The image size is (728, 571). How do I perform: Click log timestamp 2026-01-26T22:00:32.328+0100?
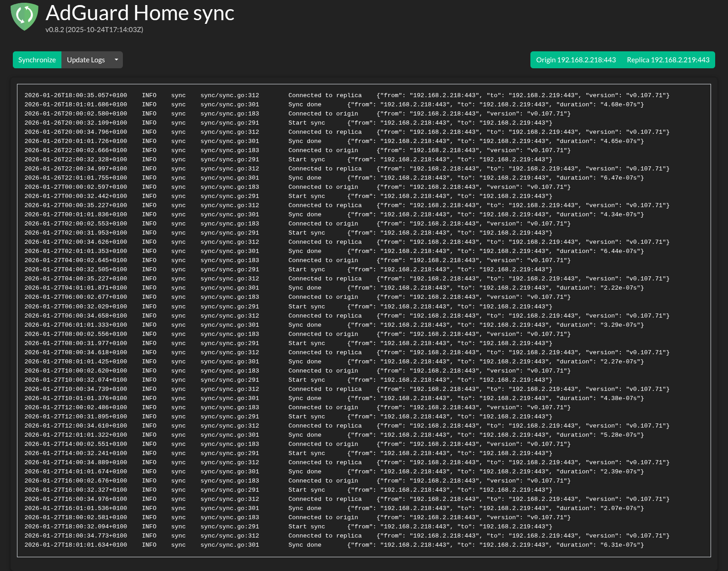point(76,159)
